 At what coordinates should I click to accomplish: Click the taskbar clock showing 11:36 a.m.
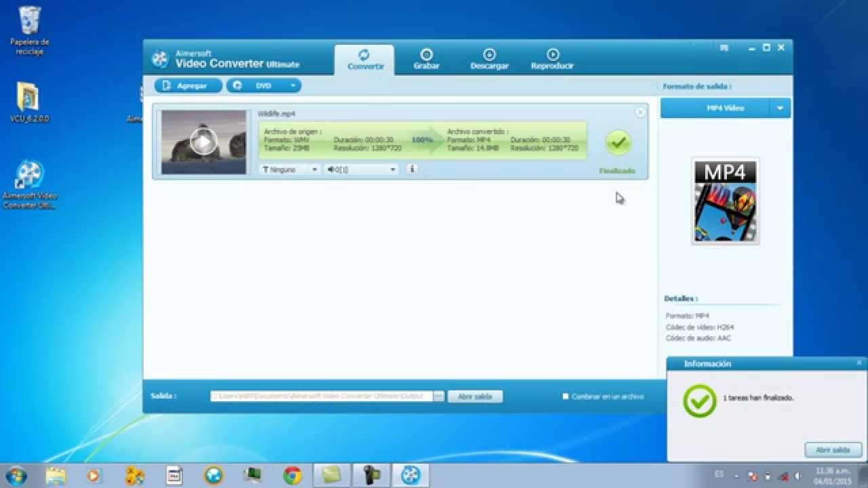[833, 476]
